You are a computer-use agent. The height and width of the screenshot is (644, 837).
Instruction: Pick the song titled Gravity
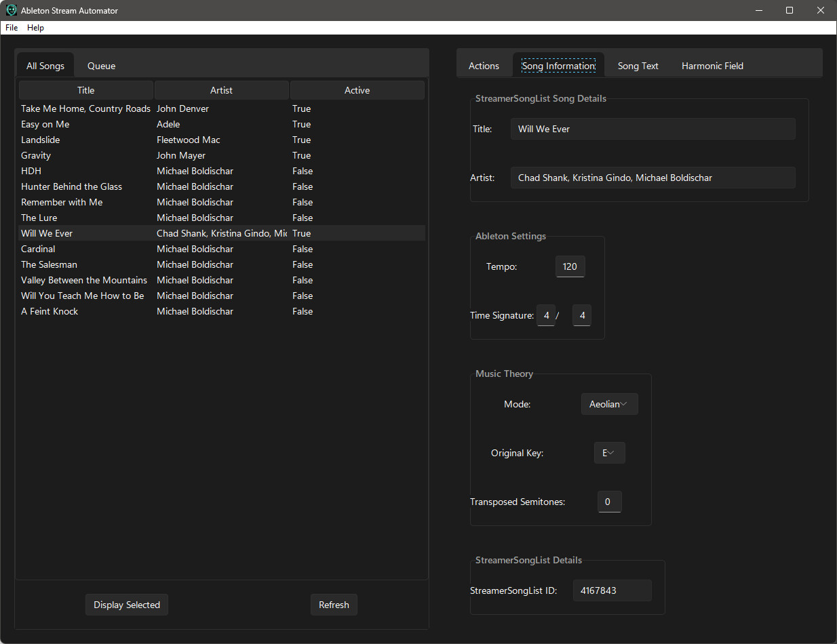36,155
